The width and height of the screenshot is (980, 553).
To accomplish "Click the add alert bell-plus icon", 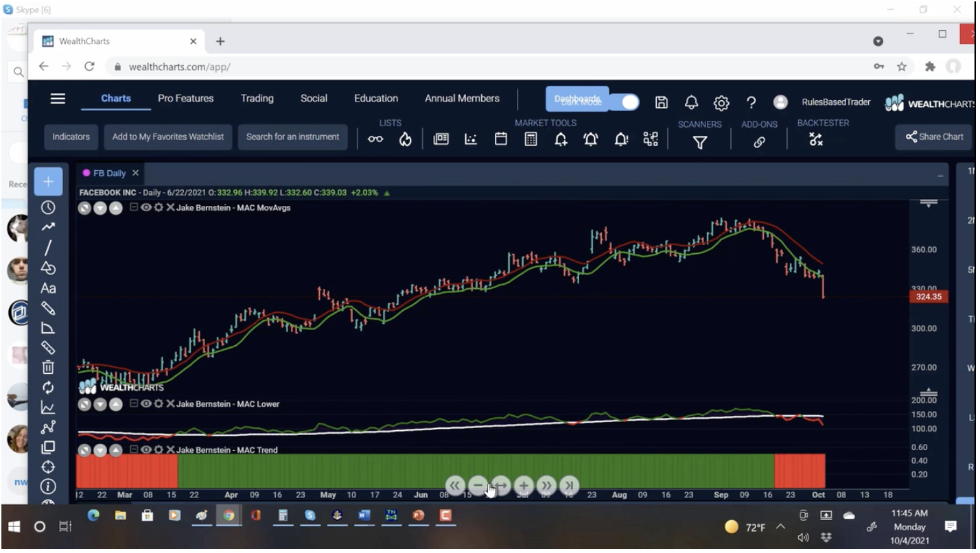I will tap(561, 139).
